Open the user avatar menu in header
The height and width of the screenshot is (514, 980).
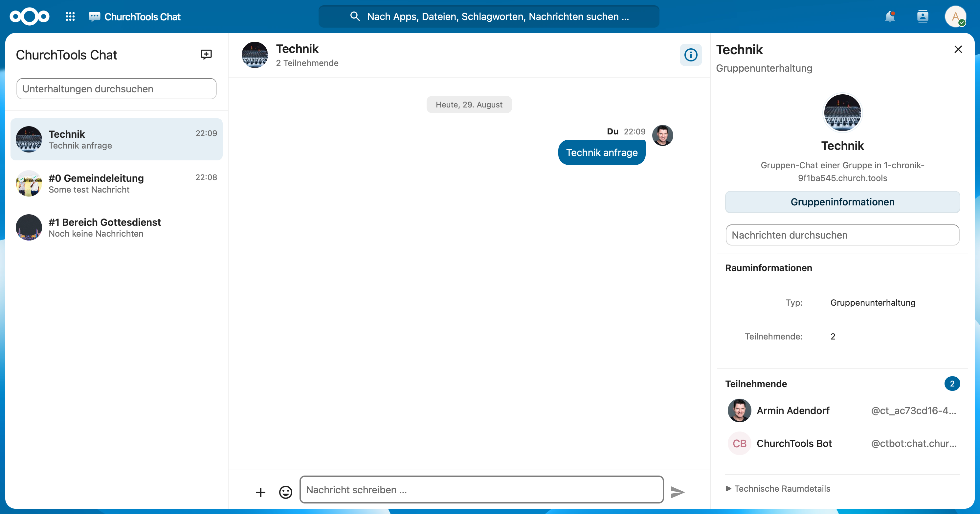pos(955,16)
